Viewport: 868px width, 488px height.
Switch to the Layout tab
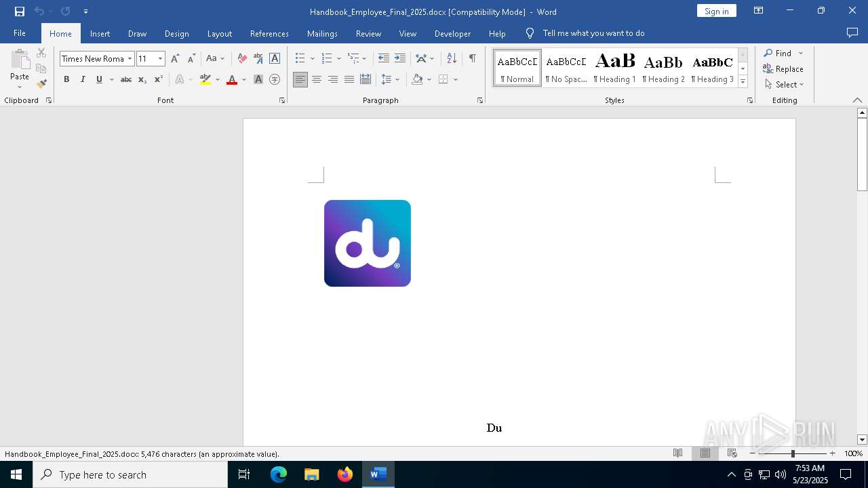[219, 33]
